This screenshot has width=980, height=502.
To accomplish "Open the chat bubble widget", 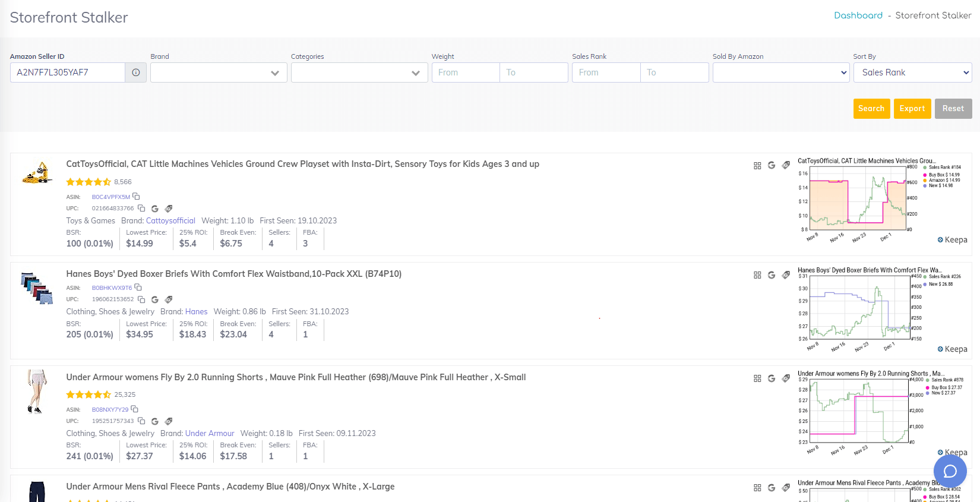I will tap(950, 471).
